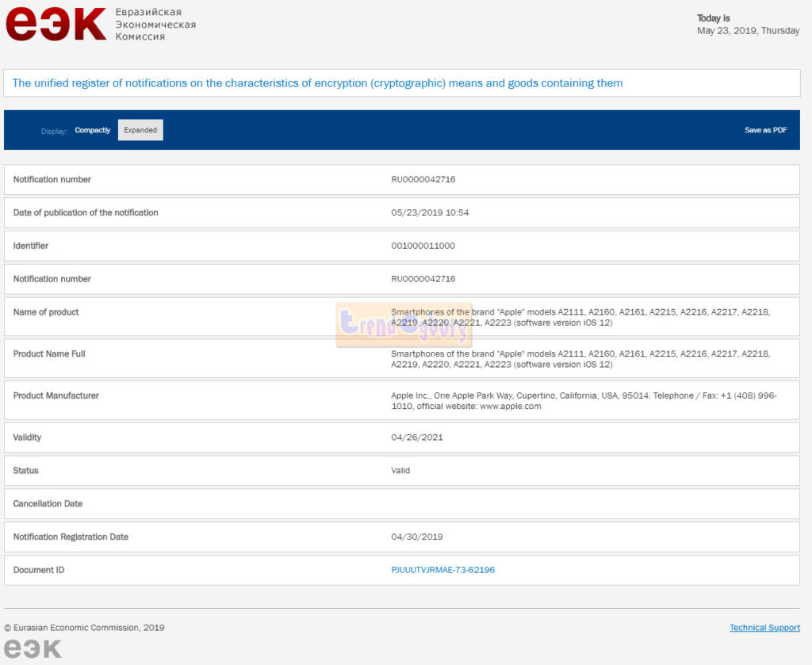Click the Product Manufacturer address text

(x=583, y=400)
